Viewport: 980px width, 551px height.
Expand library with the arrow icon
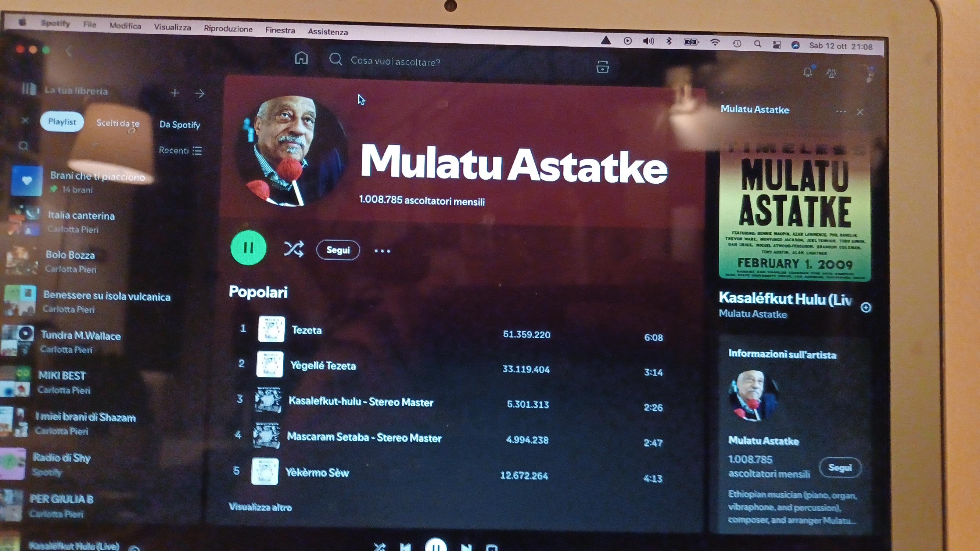(x=200, y=94)
